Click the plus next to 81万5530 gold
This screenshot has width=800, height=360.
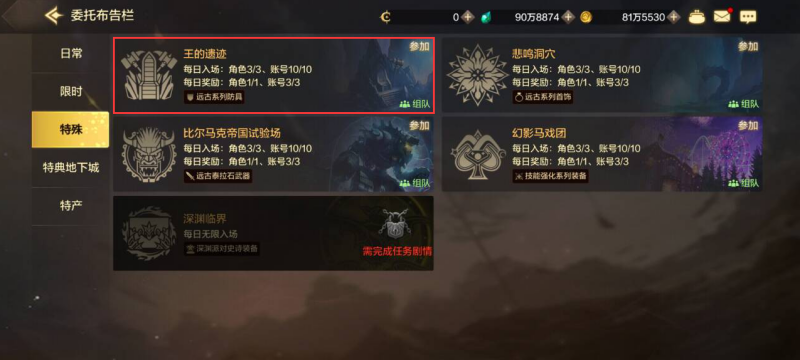point(674,17)
